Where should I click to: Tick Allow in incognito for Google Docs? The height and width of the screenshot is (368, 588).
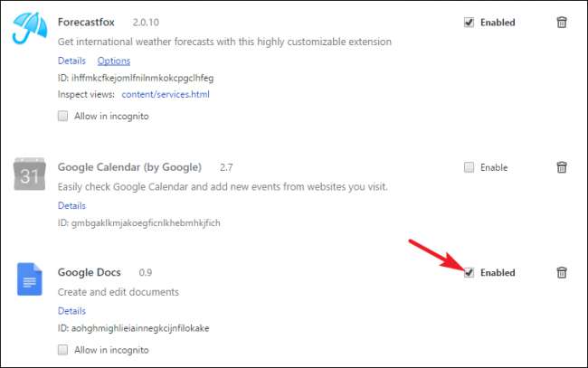tap(63, 349)
